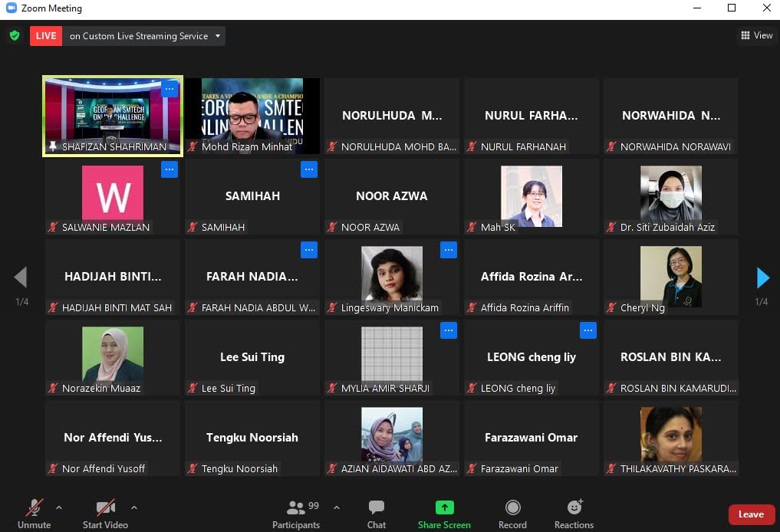This screenshot has height=532, width=780.
Task: Click the red LIVE indicator
Action: [x=46, y=36]
